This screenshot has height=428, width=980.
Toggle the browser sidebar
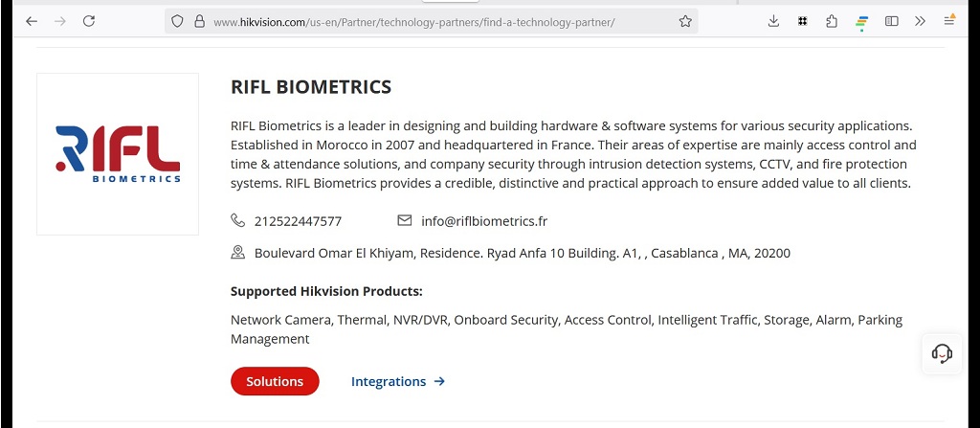coord(891,21)
